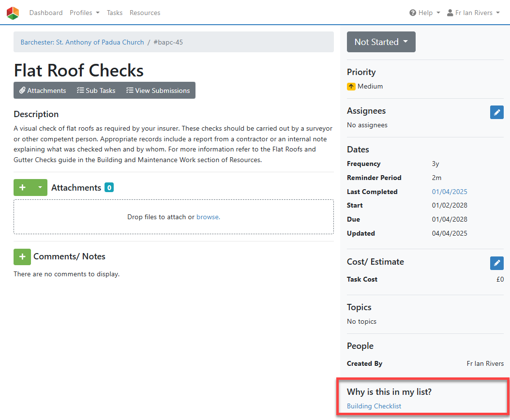
Task: Click the yellow Medium priority arrow icon
Action: point(351,87)
